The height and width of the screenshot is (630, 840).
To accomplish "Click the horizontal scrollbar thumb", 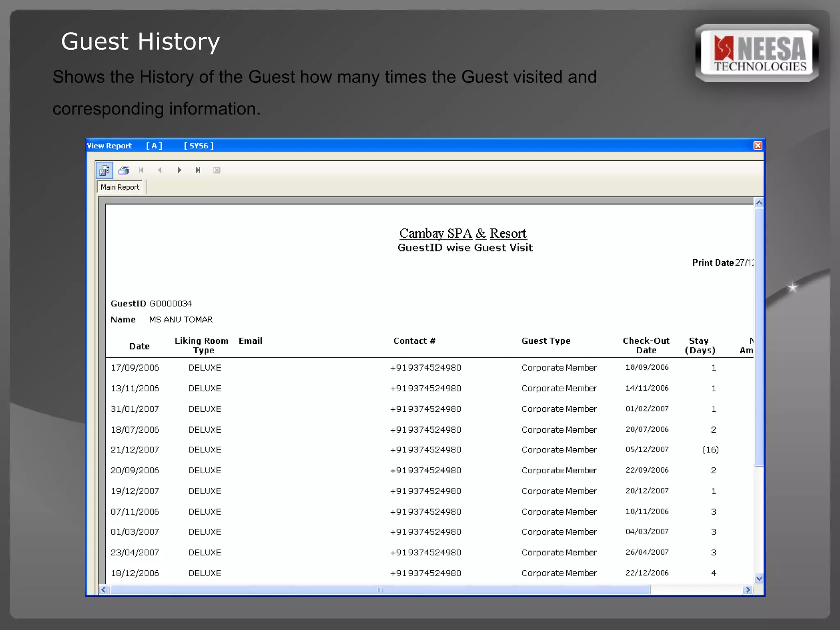I will pos(380,590).
